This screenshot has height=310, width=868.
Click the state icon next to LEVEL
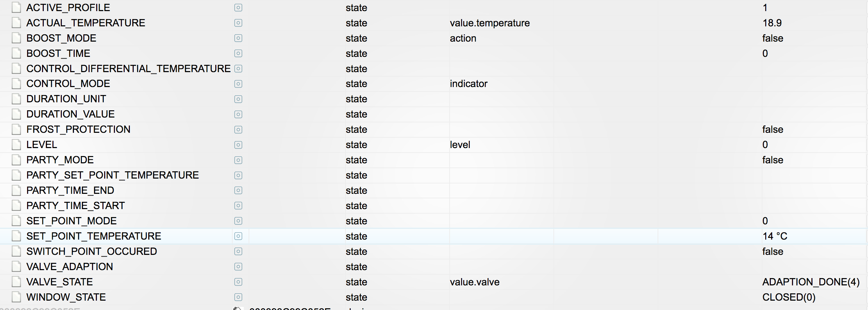(x=238, y=145)
